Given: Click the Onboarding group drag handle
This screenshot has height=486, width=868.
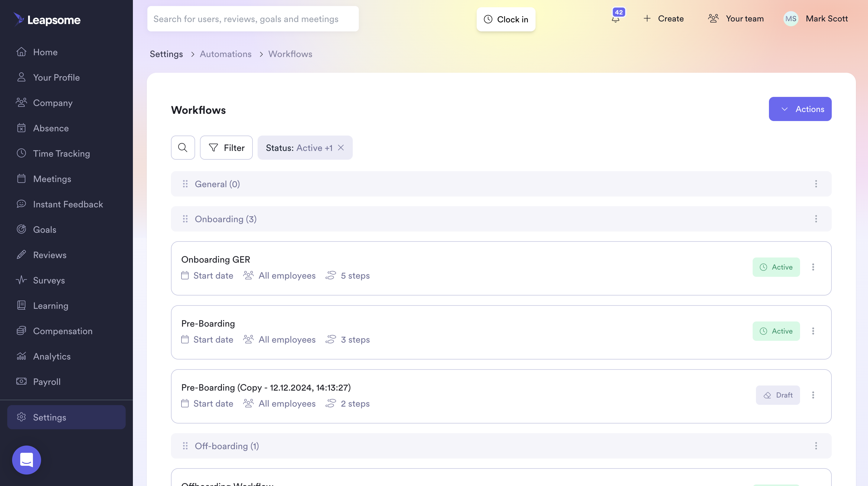Looking at the screenshot, I should (x=185, y=219).
